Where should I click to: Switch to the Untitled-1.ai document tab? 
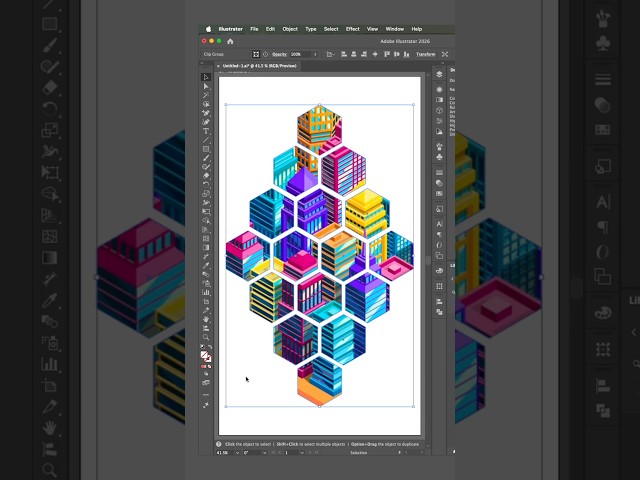[x=260, y=66]
